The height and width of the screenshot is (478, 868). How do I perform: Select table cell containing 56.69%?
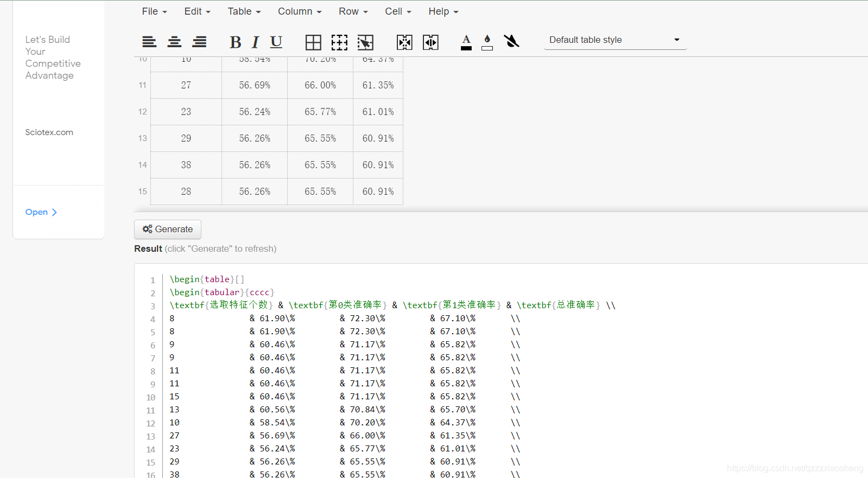[x=255, y=85]
